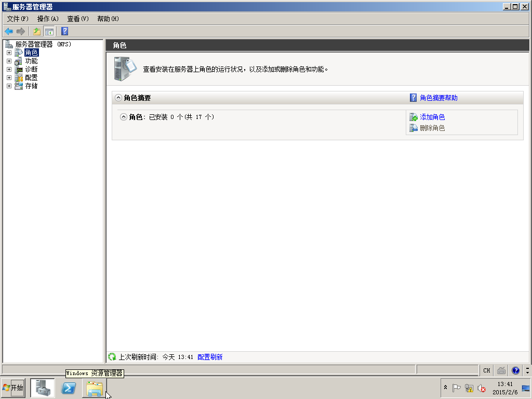The width and height of the screenshot is (532, 399).
Task: Select 诊断 in the tree
Action: pos(31,69)
